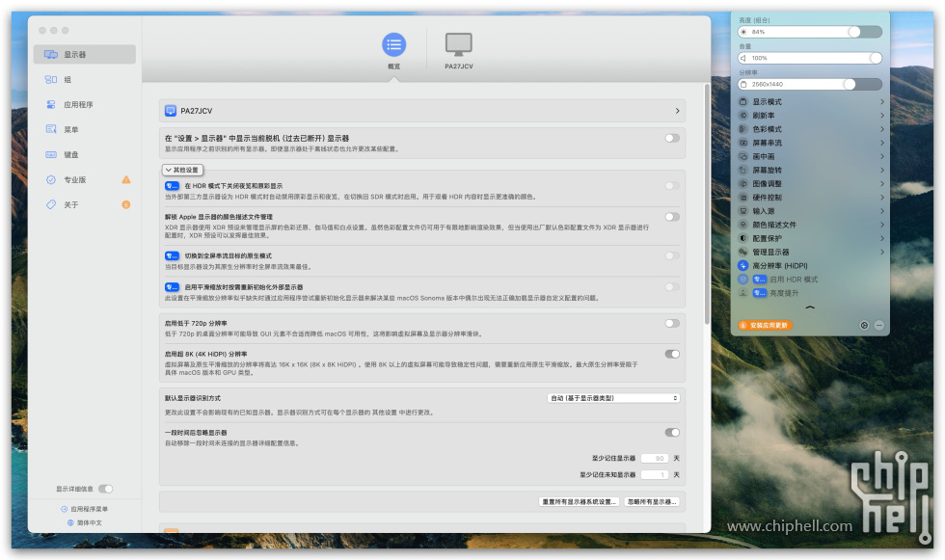Click the keyboard (键盘) sidebar icon

click(x=51, y=155)
